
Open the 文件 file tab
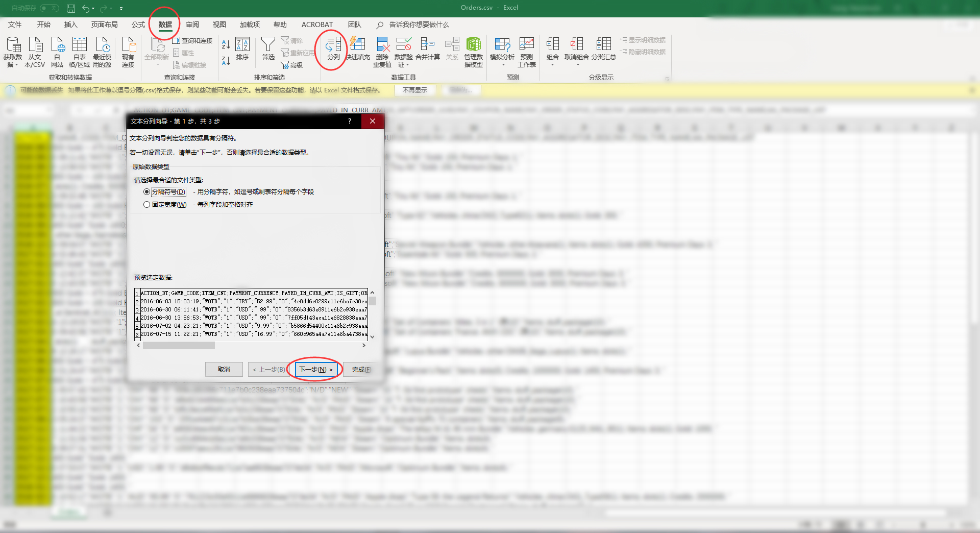(x=15, y=25)
